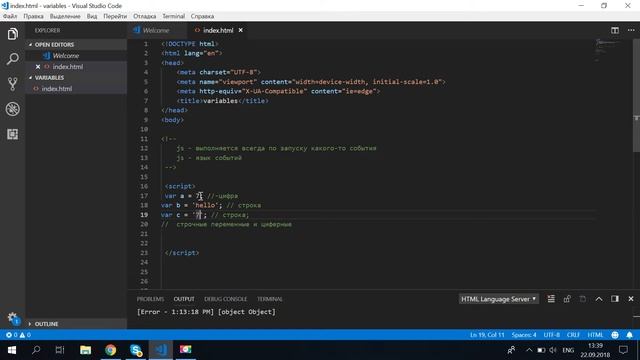Switch to the Welcome editor tab
Viewport: 640px width, 360px height.
tap(157, 30)
